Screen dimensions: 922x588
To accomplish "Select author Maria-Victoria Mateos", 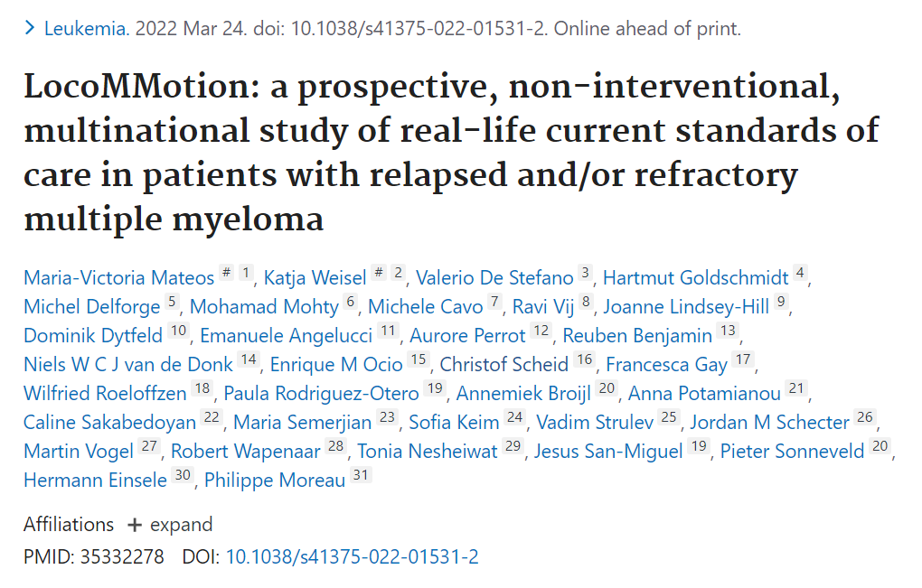I will 118,277.
